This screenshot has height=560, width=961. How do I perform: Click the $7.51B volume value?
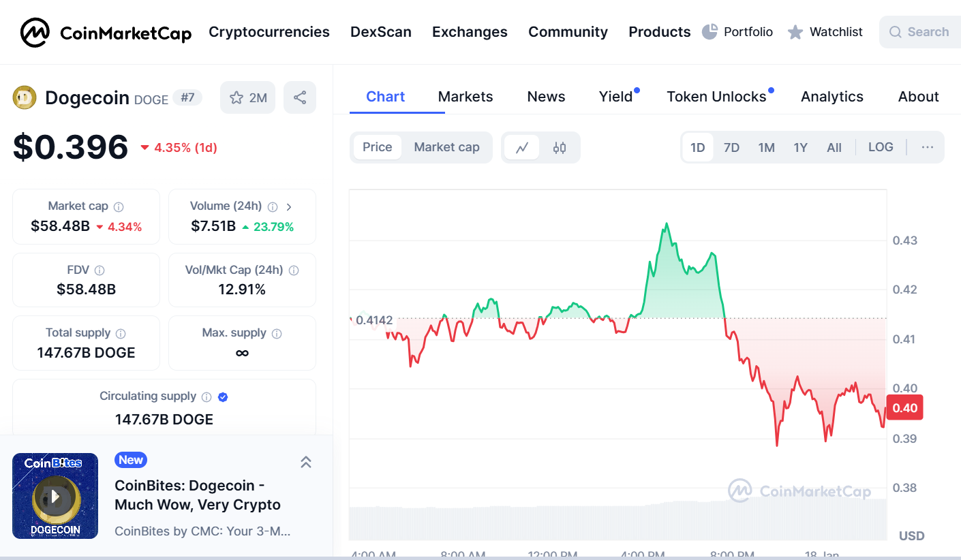pyautogui.click(x=213, y=226)
